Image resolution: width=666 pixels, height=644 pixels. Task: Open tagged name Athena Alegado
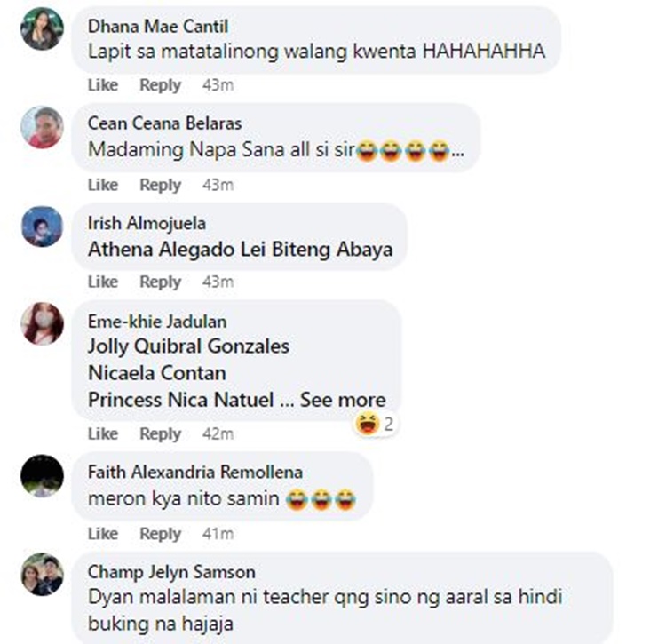pos(163,250)
